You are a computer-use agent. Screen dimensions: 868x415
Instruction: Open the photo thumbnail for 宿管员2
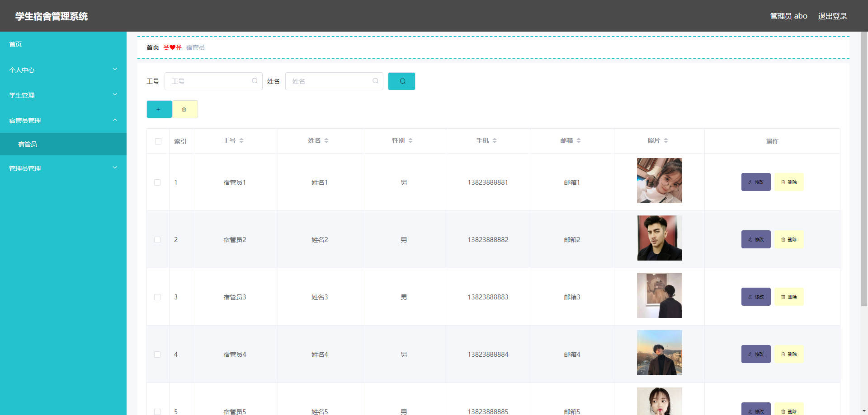click(660, 238)
